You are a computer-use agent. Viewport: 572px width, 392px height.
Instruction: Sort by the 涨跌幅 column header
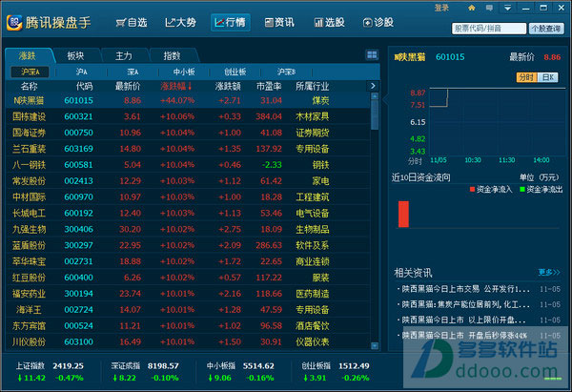tap(176, 86)
